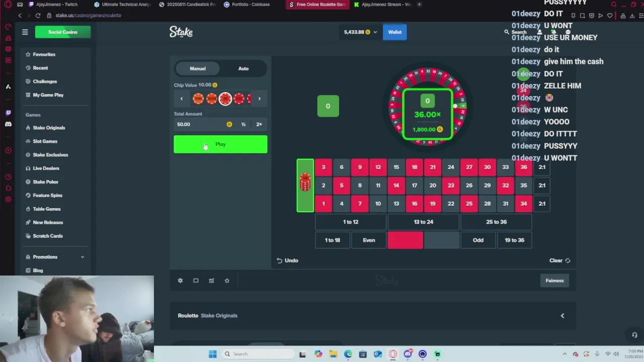Image resolution: width=644 pixels, height=362 pixels.
Task: Open live stats chart icon
Action: (x=211, y=281)
